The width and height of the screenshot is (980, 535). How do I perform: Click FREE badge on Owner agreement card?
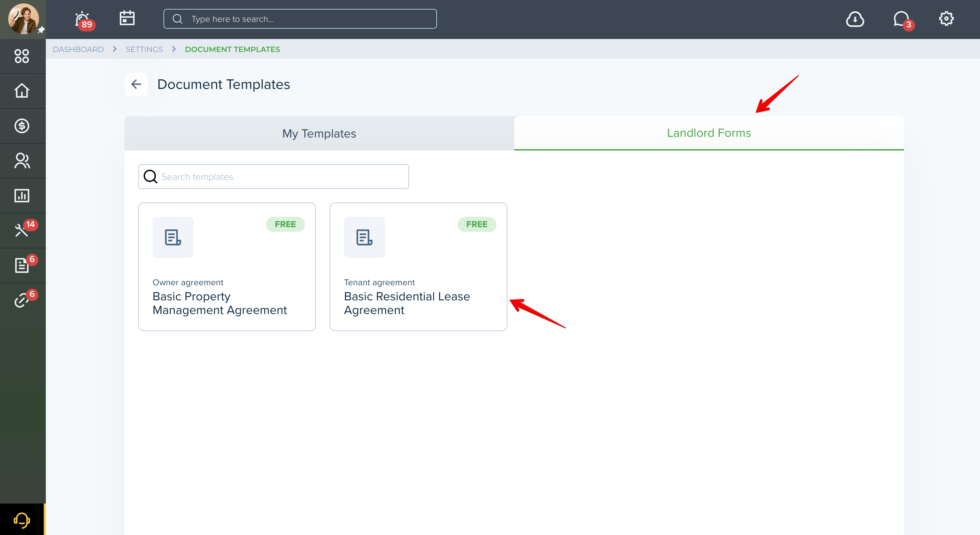[285, 224]
